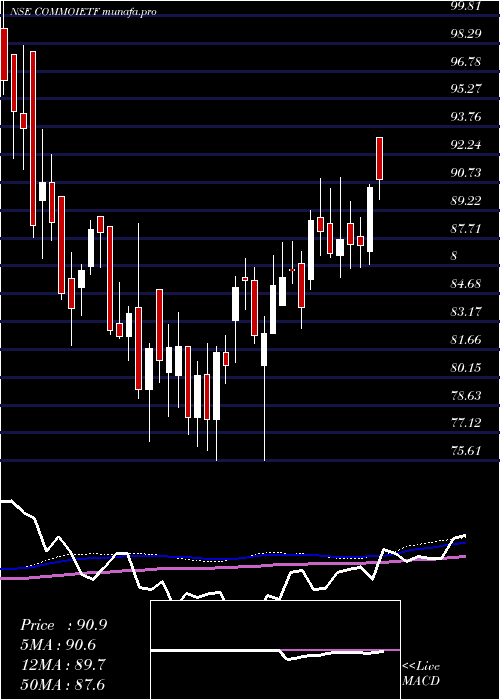
Task: Click the 95.27 price axis label
Action: [x=466, y=89]
